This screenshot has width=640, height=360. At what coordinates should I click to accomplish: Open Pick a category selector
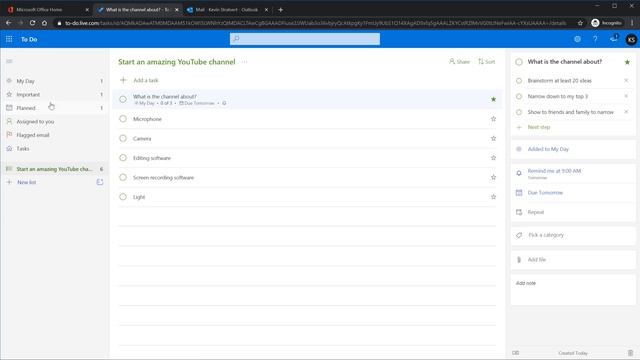point(573,235)
